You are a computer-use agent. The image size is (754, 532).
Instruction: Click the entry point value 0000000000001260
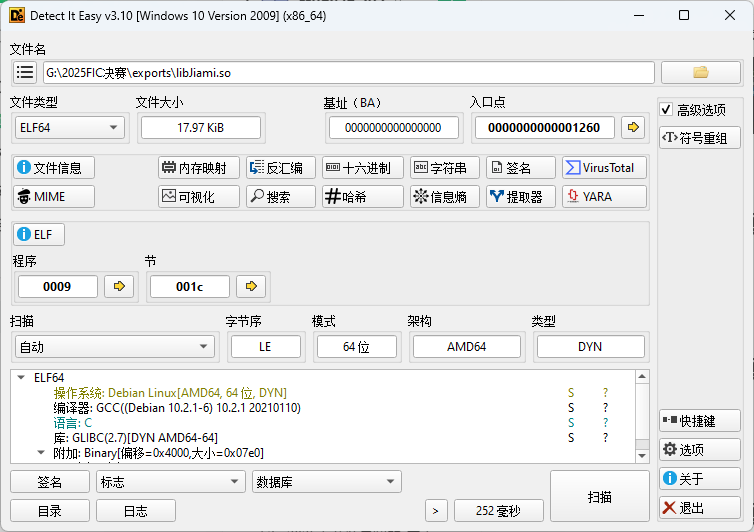click(544, 127)
